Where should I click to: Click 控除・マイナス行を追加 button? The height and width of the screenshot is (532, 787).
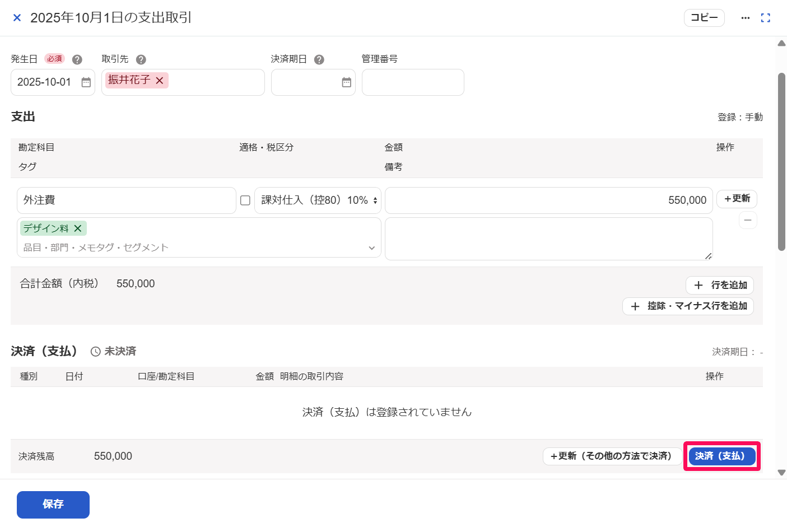pos(688,306)
